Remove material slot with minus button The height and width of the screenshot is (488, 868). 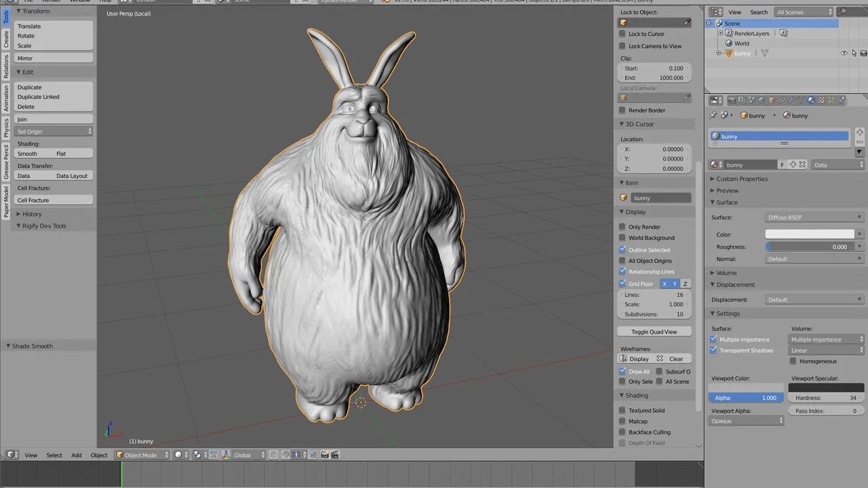860,142
